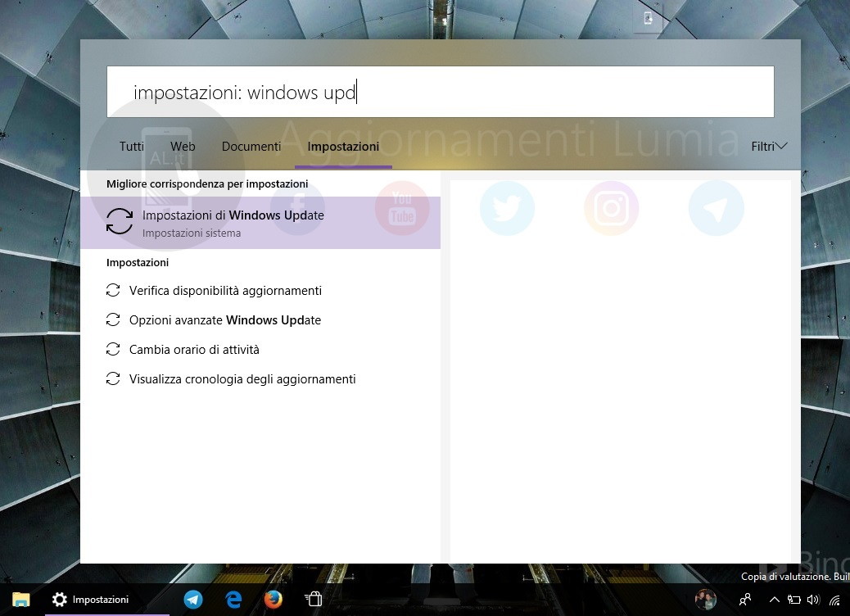Click the search box containing 'impostazioni: windows upd'
850x616 pixels.
(x=441, y=92)
